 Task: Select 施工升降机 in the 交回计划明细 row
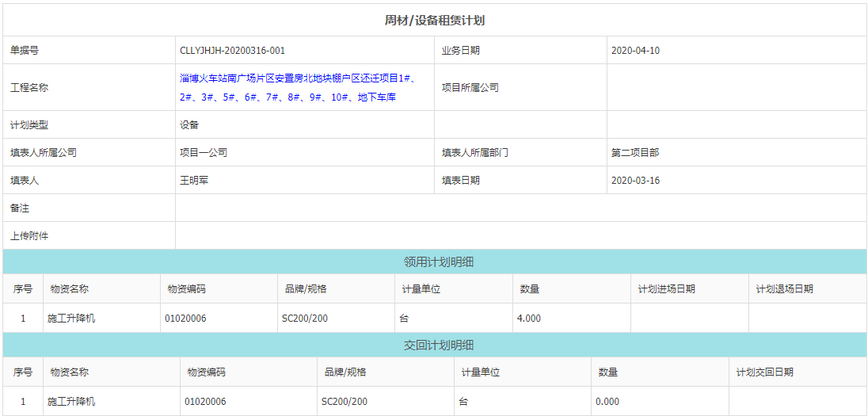(x=71, y=401)
